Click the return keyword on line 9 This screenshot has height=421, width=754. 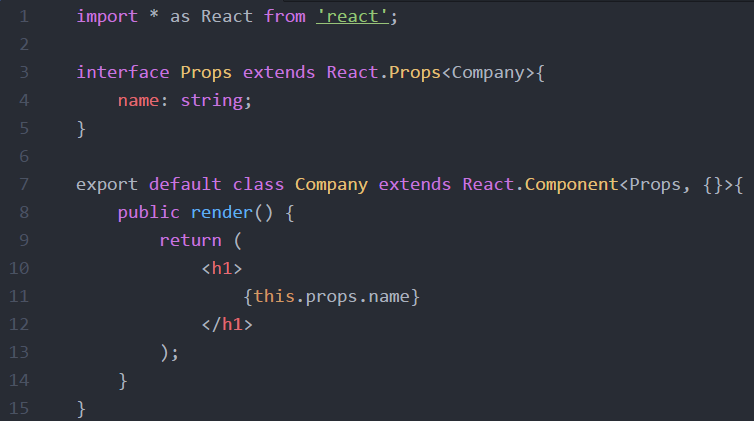[190, 241]
